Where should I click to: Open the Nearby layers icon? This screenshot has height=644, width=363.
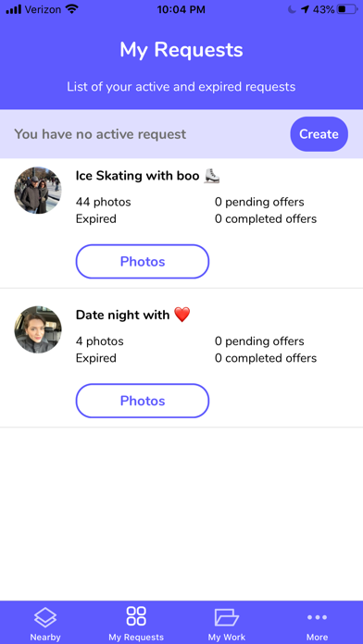pyautogui.click(x=45, y=617)
